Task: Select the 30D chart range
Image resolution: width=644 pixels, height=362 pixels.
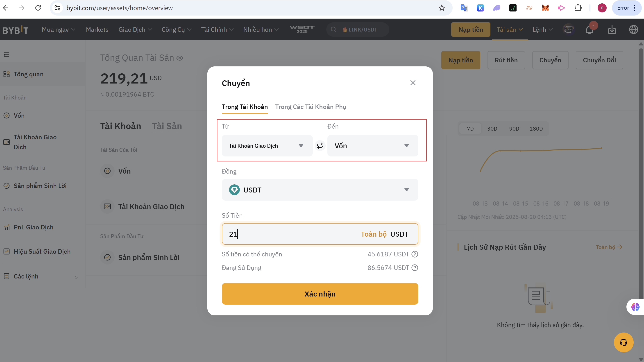Action: 492,129
